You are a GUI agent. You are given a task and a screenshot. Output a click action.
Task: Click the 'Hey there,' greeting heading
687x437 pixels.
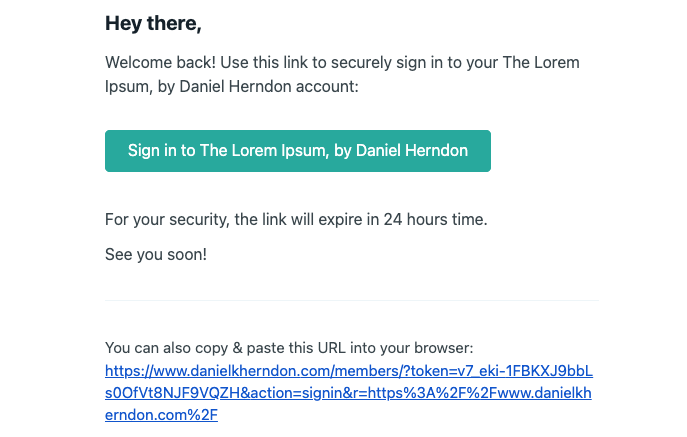pyautogui.click(x=153, y=24)
